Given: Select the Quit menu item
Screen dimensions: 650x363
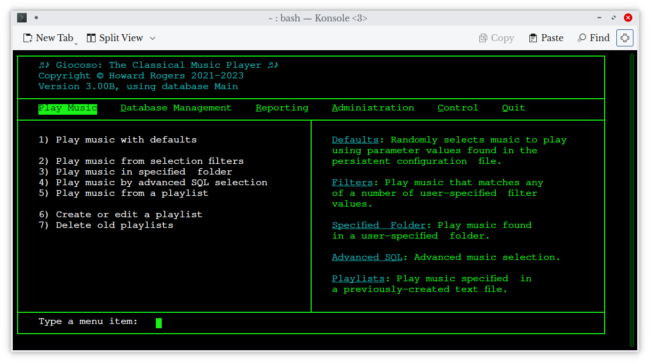Looking at the screenshot, I should click(x=513, y=108).
